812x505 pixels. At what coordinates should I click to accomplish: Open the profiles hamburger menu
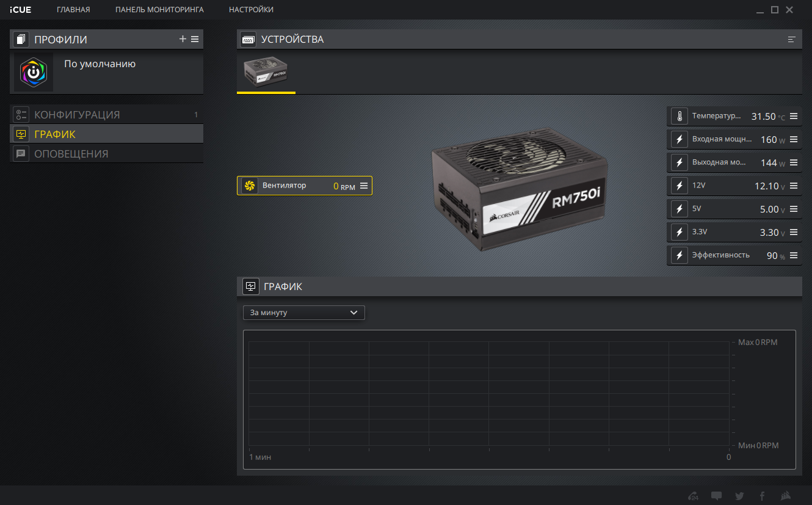pyautogui.click(x=195, y=39)
